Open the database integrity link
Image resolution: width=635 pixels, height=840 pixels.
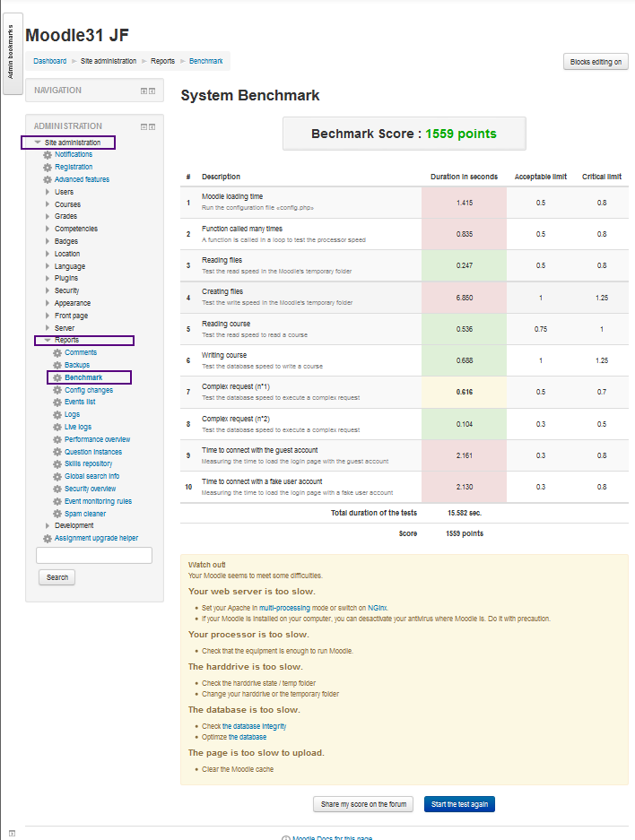click(x=254, y=726)
